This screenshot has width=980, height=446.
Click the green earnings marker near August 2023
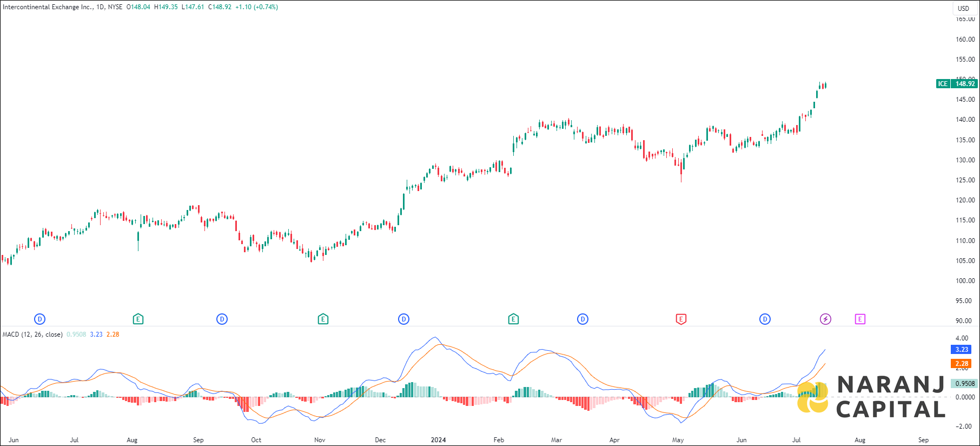(x=138, y=319)
